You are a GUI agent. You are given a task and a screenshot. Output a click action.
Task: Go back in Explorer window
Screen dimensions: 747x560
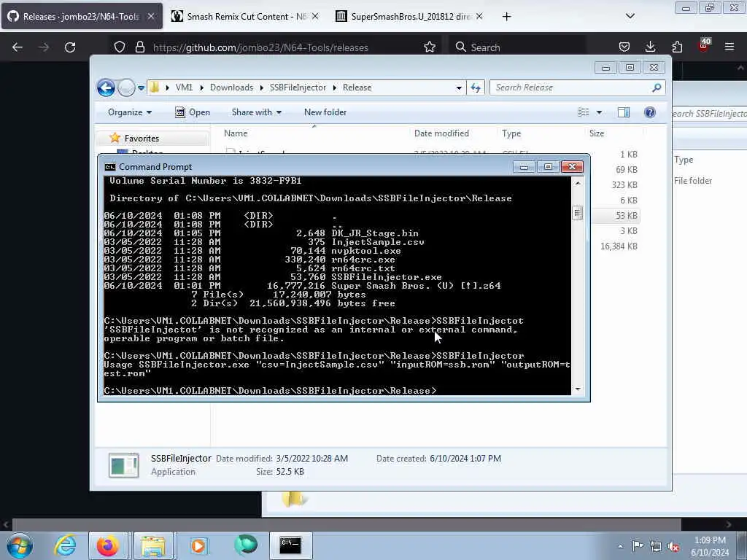107,87
